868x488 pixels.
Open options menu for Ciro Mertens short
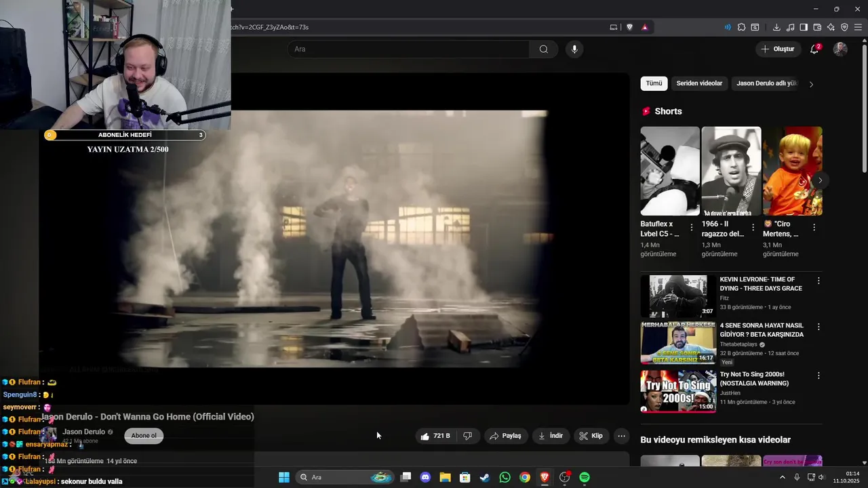(814, 227)
